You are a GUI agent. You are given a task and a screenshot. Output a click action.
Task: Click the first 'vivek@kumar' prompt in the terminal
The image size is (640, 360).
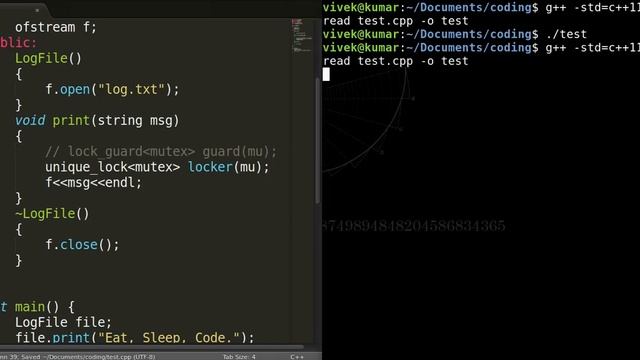coord(360,7)
